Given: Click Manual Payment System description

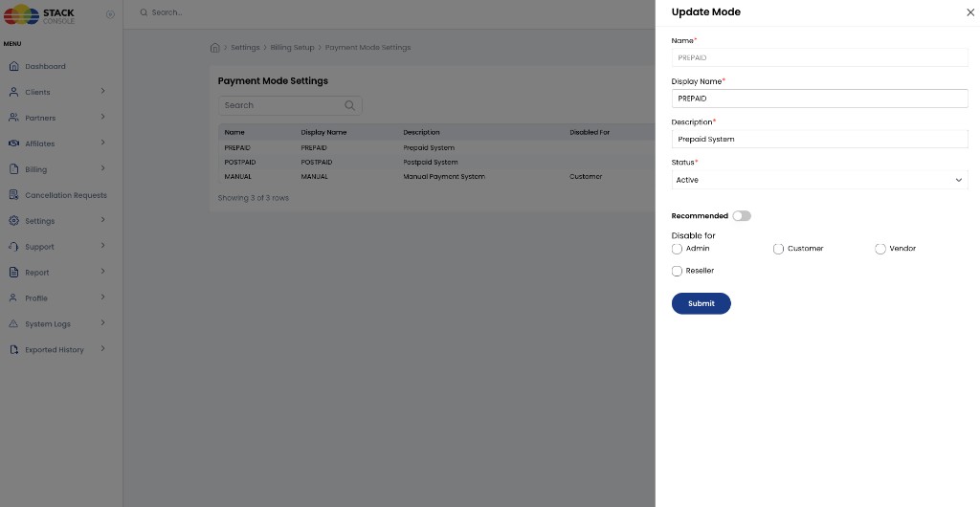Looking at the screenshot, I should coord(444,177).
